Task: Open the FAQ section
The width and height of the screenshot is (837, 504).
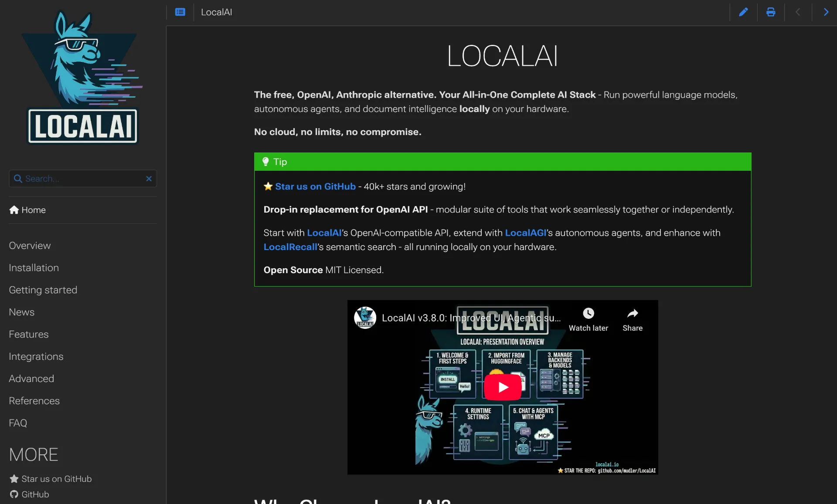Action: [18, 423]
